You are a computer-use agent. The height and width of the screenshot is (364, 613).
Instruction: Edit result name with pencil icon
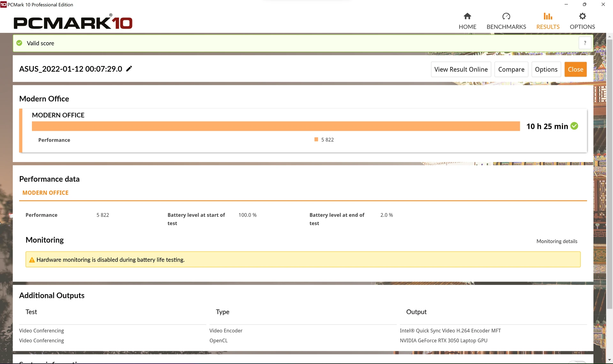pyautogui.click(x=129, y=69)
